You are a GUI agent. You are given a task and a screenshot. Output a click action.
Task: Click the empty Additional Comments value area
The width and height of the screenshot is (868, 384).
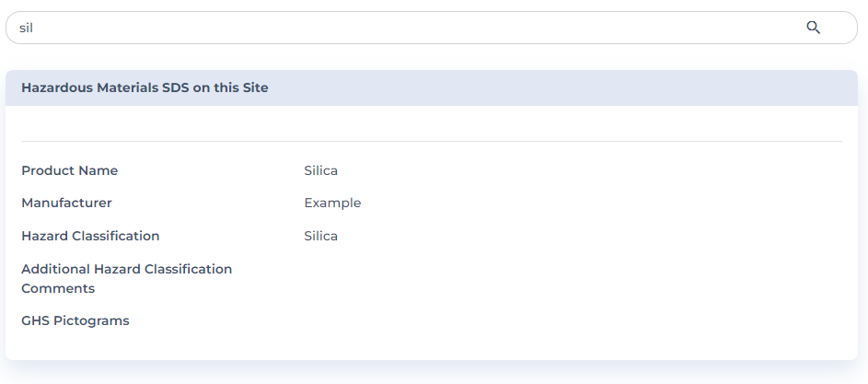(460, 278)
